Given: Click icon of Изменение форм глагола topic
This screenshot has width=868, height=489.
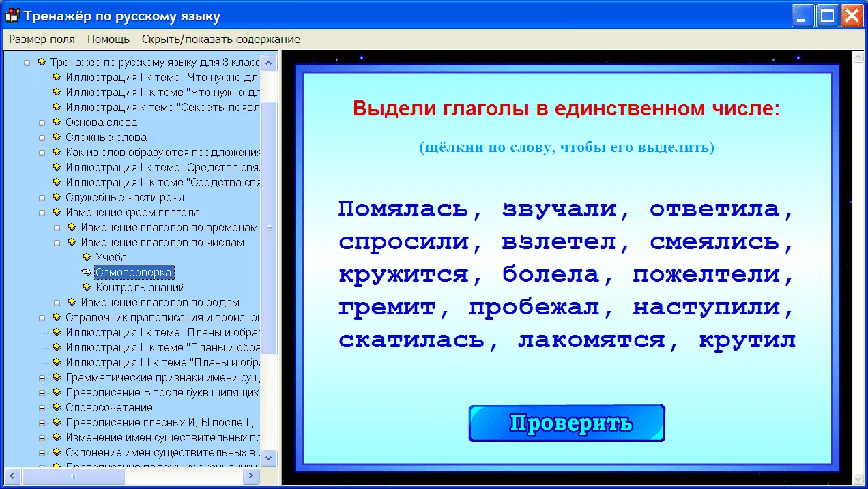Looking at the screenshot, I should [56, 212].
